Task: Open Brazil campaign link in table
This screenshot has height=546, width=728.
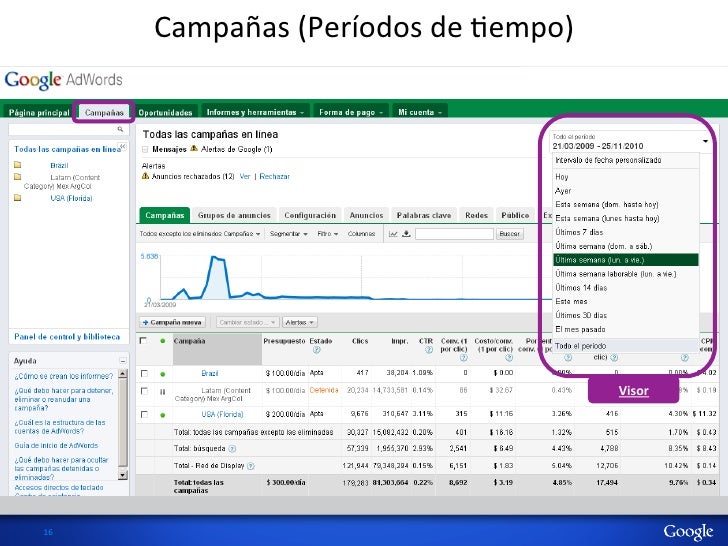Action: click(209, 373)
